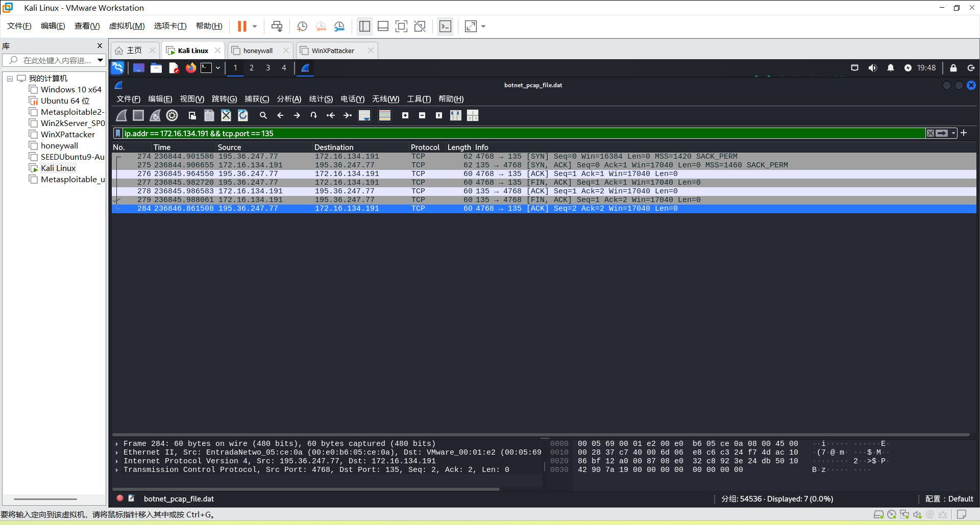Image resolution: width=980 pixels, height=525 pixels.
Task: Open VMware 虚拟机(M) menu
Action: pyautogui.click(x=127, y=26)
